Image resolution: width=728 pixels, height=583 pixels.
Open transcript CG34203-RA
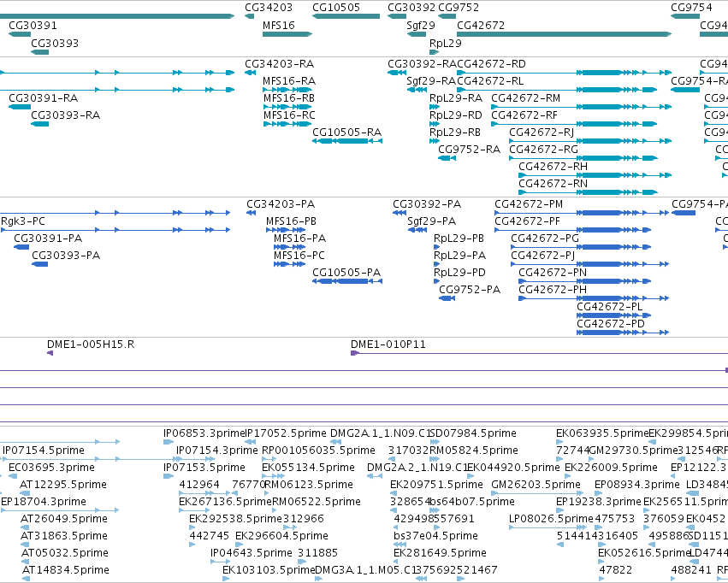click(279, 63)
